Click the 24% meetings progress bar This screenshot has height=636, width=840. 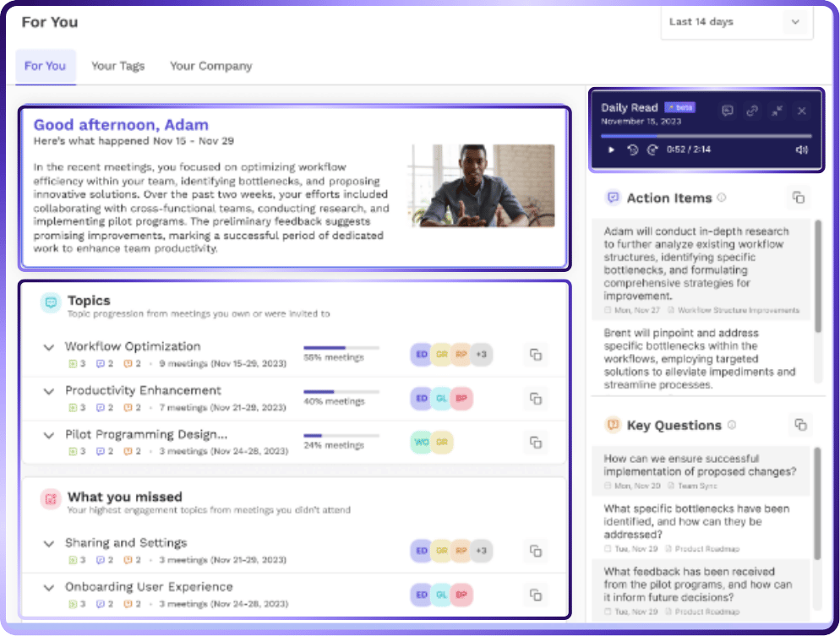(341, 436)
